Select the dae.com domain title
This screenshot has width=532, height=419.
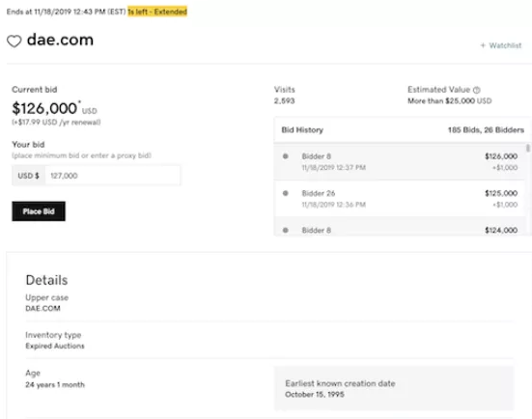[60, 40]
